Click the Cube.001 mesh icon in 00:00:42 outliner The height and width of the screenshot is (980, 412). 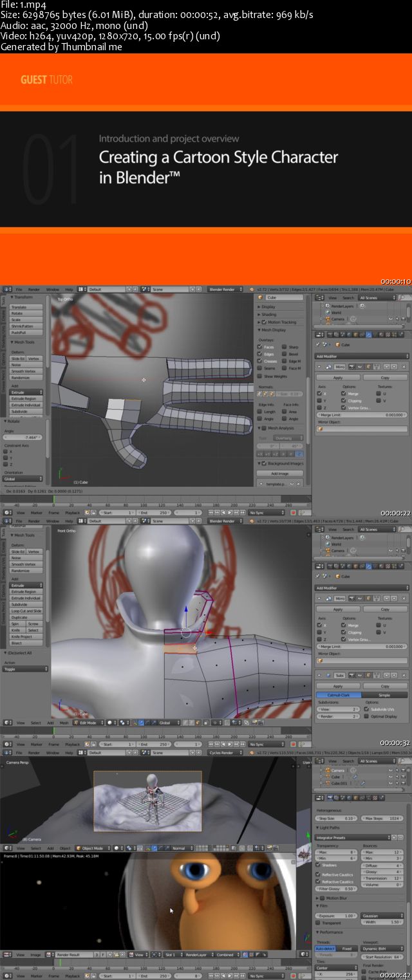tap(328, 783)
